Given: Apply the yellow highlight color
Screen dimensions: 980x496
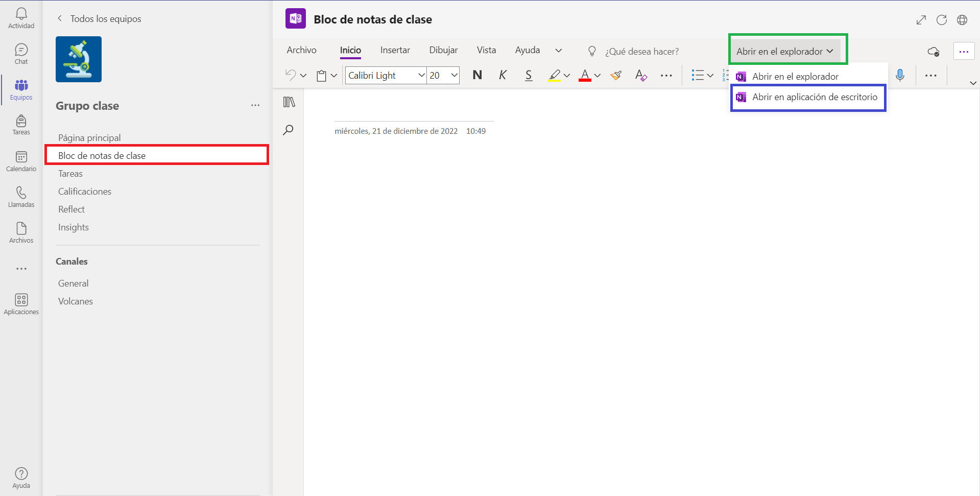Looking at the screenshot, I should [555, 76].
